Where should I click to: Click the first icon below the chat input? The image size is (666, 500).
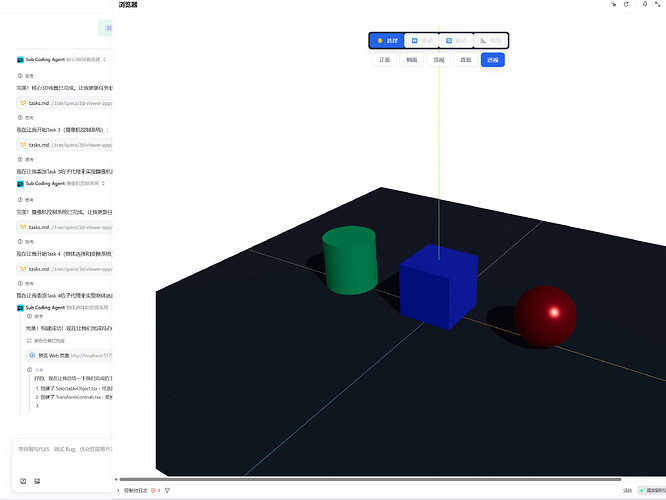(x=23, y=481)
